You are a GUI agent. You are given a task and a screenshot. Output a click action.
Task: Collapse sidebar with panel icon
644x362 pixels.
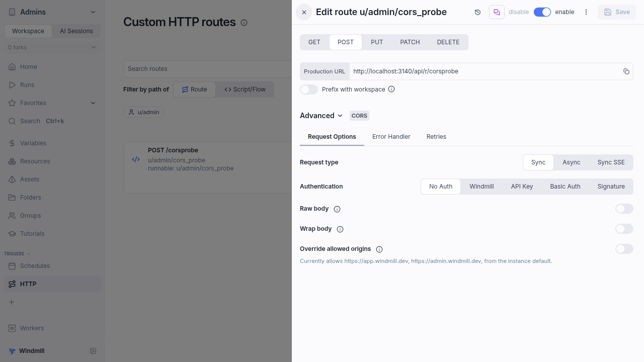(93, 351)
